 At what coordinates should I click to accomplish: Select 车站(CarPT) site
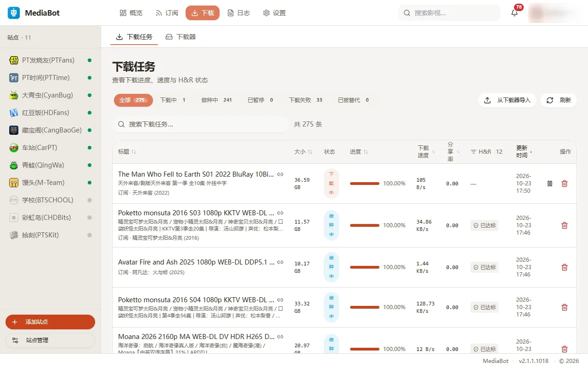[x=50, y=148]
